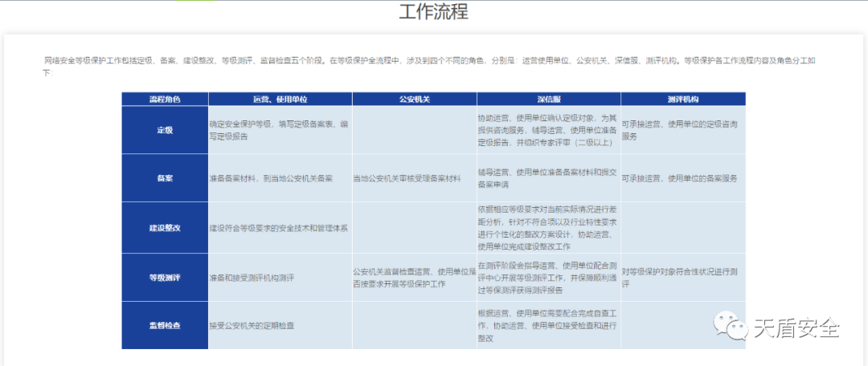Select the 测评机构 column header
The image size is (868, 366).
coord(683,100)
